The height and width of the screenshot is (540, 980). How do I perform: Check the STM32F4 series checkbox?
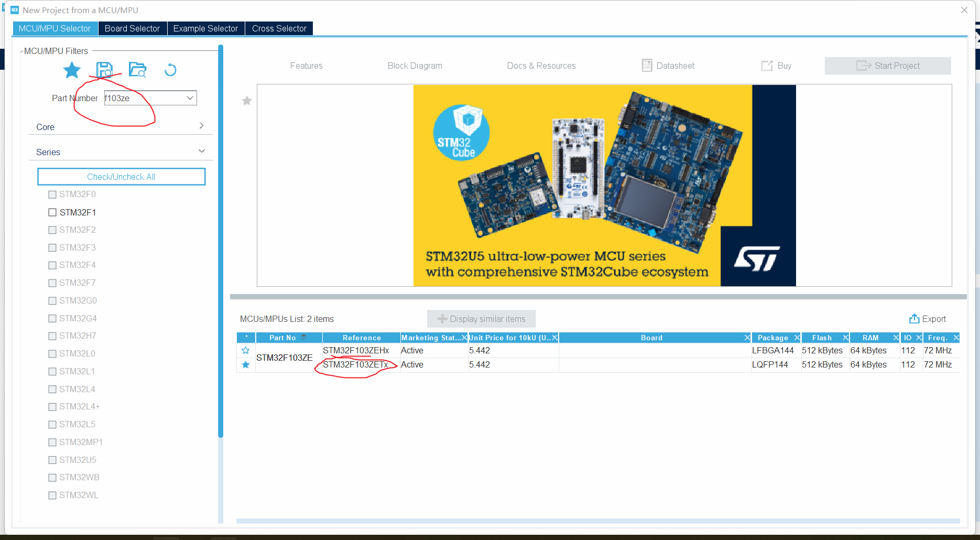[x=52, y=265]
